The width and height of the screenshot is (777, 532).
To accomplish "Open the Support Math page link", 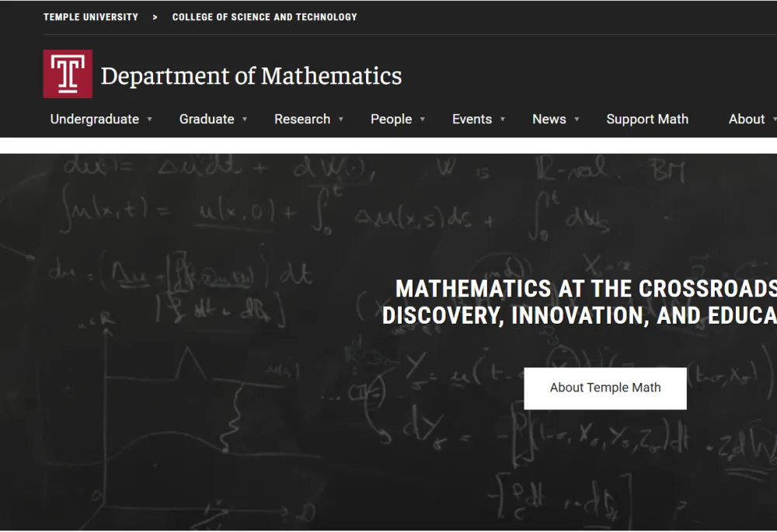I will (x=646, y=119).
